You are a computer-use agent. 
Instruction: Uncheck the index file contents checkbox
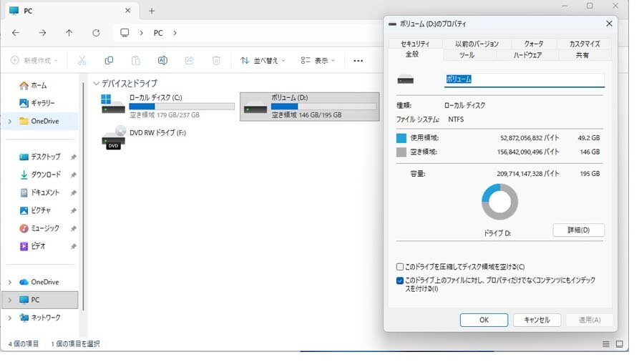pyautogui.click(x=399, y=280)
